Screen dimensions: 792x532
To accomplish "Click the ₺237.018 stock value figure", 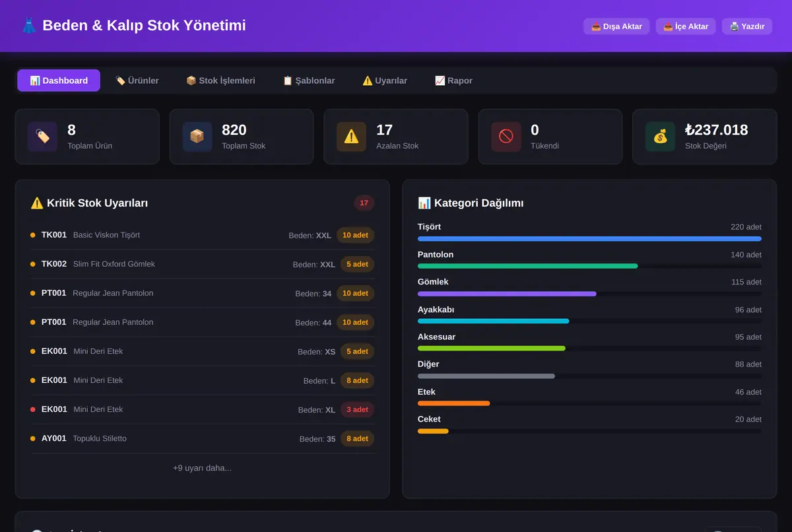I will point(717,130).
